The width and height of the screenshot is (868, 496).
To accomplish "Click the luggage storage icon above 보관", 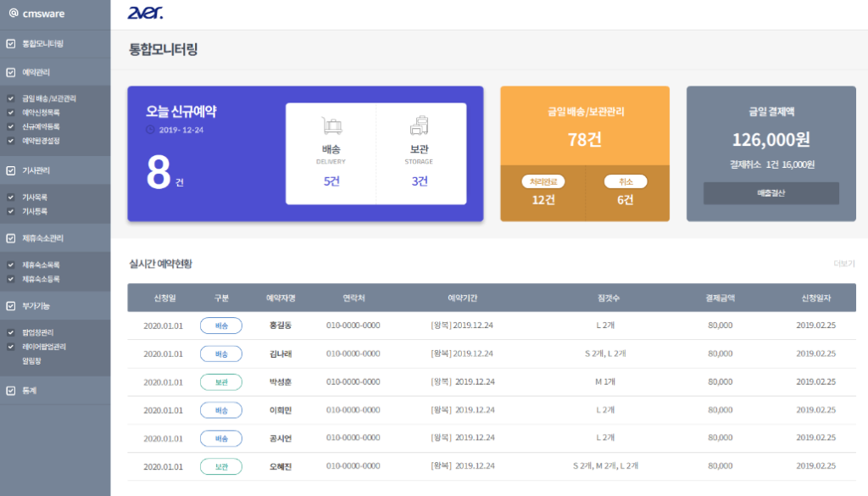I will (x=419, y=125).
